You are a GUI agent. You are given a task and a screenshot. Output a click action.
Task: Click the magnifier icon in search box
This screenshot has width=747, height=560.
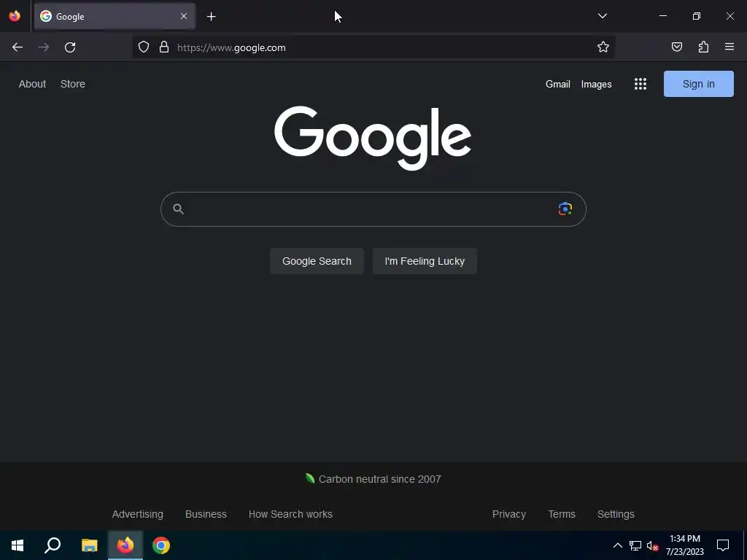178,209
